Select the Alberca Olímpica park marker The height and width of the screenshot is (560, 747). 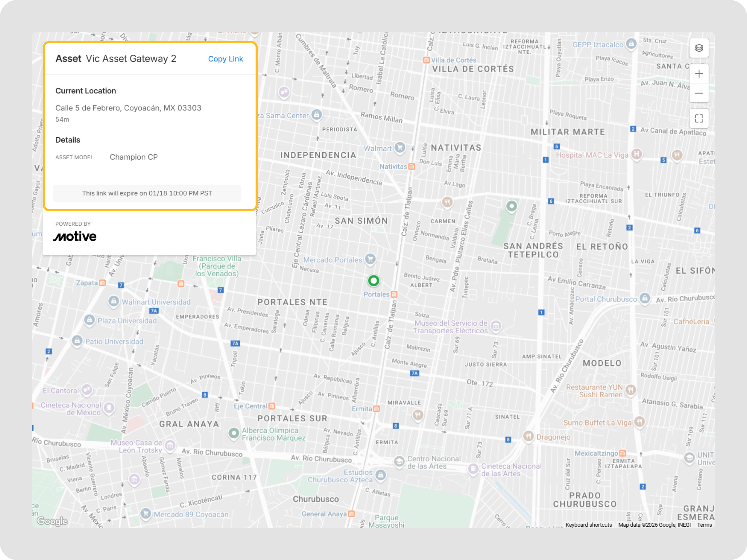point(234,433)
